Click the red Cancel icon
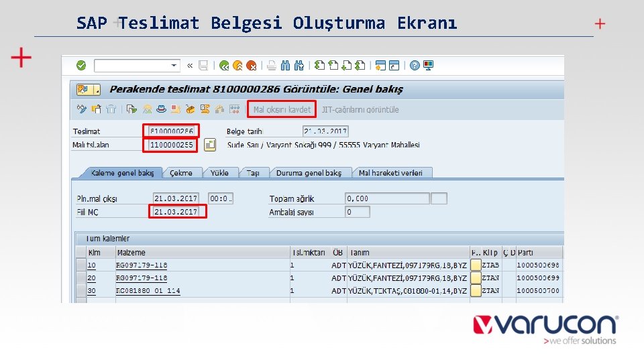 tap(251, 65)
